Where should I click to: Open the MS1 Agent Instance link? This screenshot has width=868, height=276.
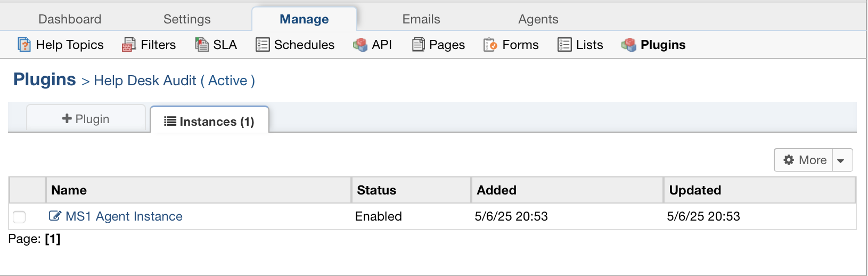tap(124, 216)
